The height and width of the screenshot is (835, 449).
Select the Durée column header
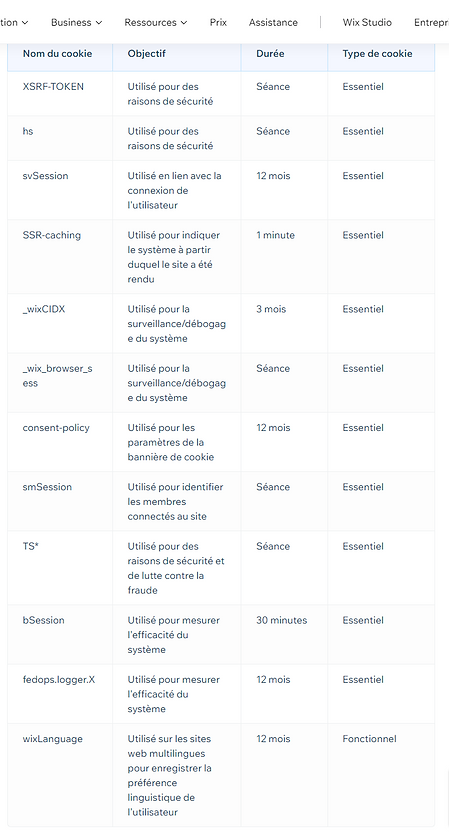pos(270,53)
